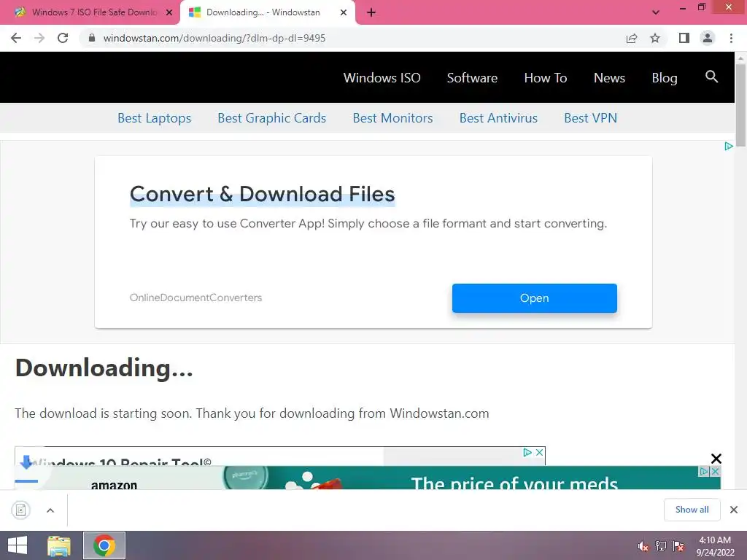Screen dimensions: 747x560
Task: Go to the Blog section
Action: [664, 77]
